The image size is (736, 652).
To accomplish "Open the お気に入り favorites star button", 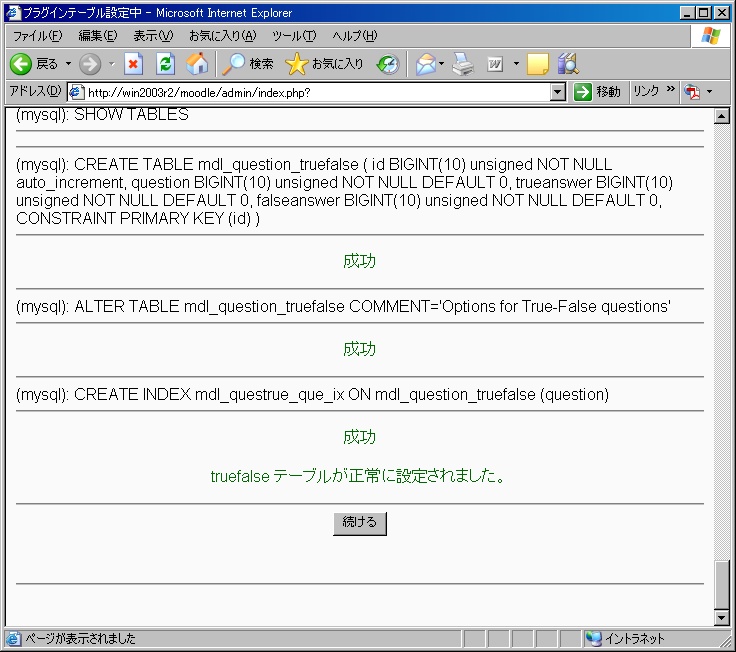I will coord(324,64).
